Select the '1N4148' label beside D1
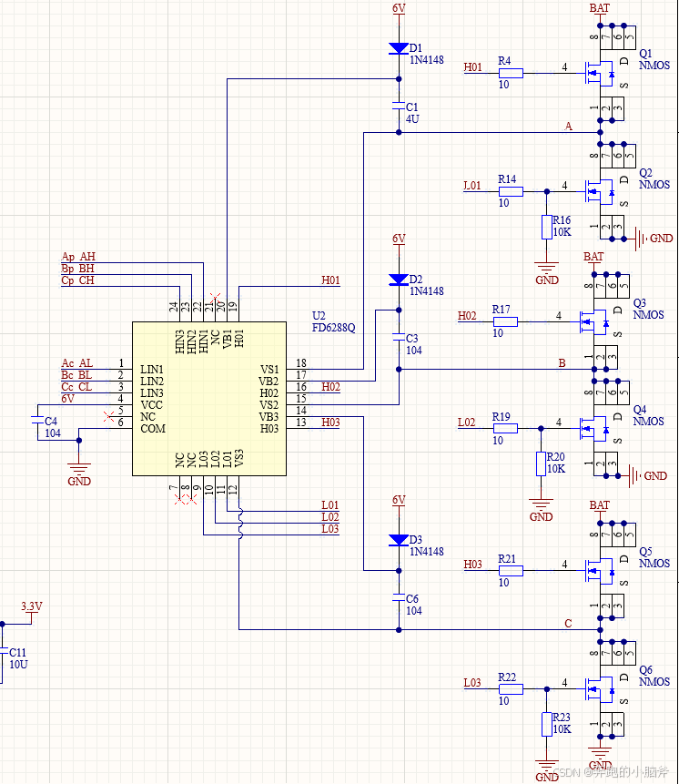The width and height of the screenshot is (679, 784). click(427, 60)
